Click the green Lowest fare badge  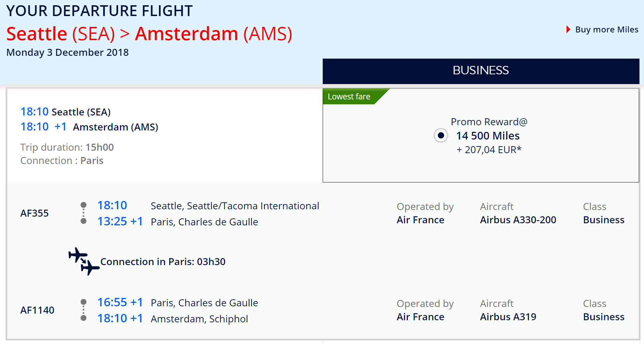349,97
